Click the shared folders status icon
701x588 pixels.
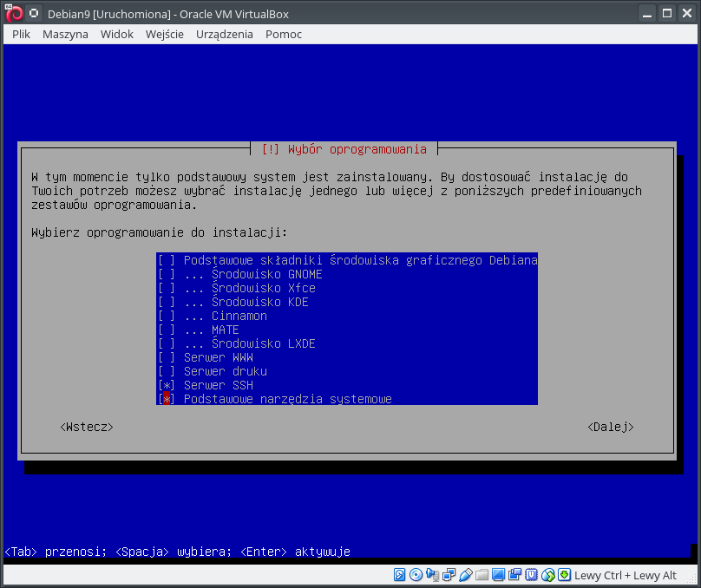pos(482,575)
